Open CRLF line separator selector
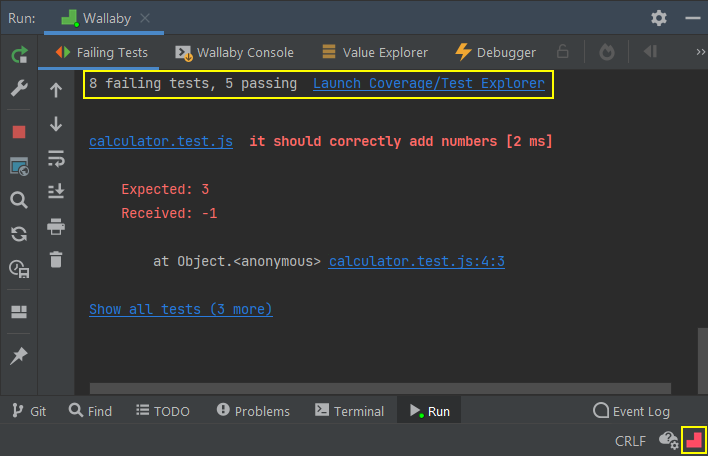 630,441
